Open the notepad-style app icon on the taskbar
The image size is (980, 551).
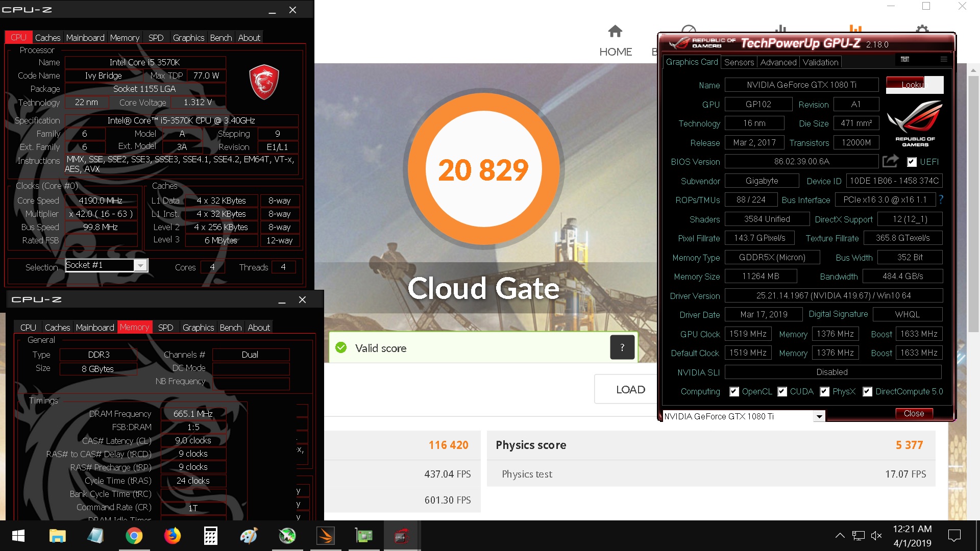pyautogui.click(x=95, y=536)
